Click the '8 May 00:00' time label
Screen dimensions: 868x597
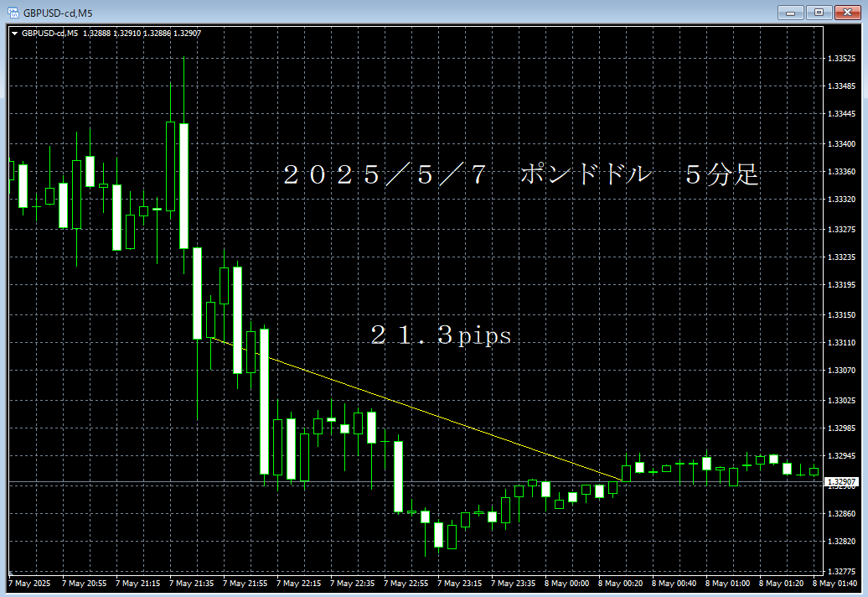(566, 583)
